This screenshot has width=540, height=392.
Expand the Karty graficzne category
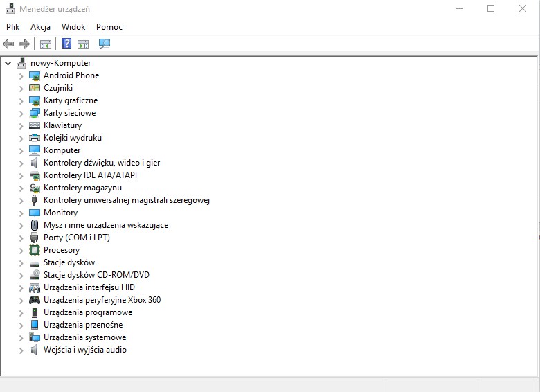21,101
